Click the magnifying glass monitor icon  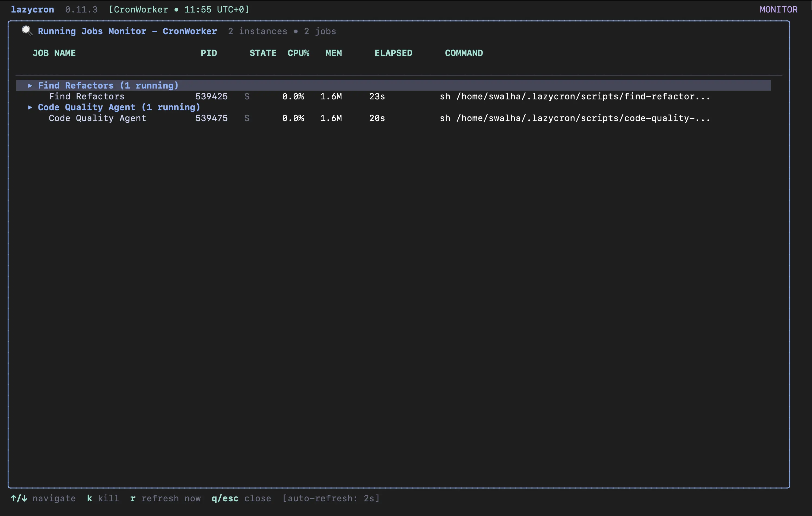[x=27, y=31]
